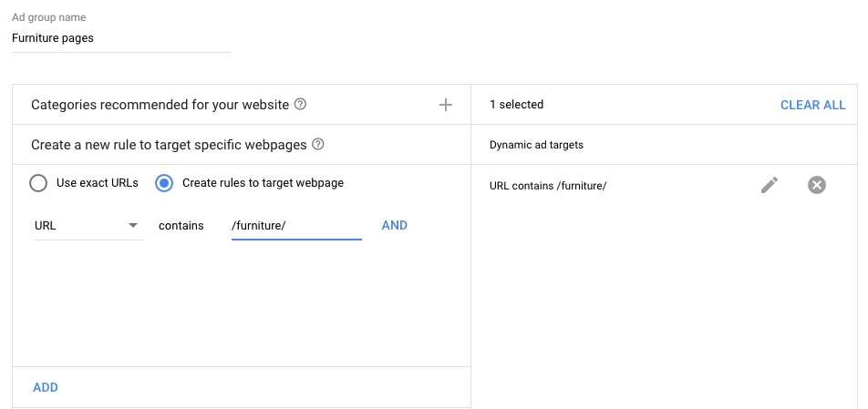Viewport: 868px width, 409px height.
Task: Open the URL condition dropdown
Action: (88, 226)
